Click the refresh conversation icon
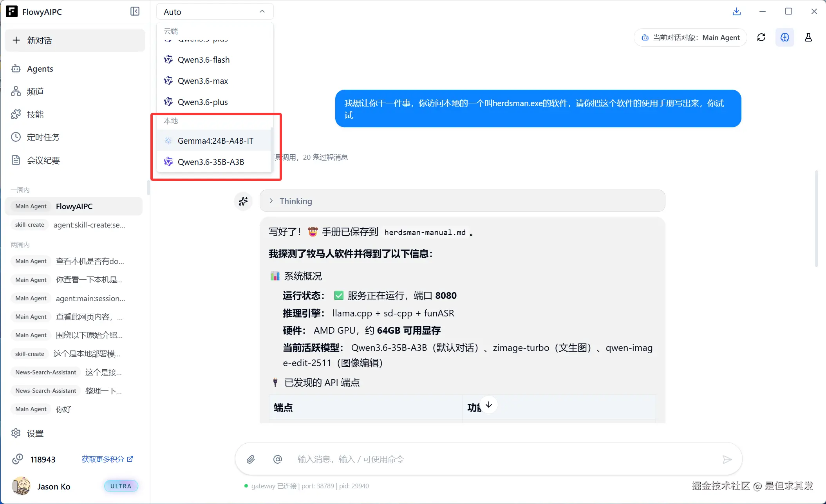Viewport: 826px width, 504px height. pos(761,37)
